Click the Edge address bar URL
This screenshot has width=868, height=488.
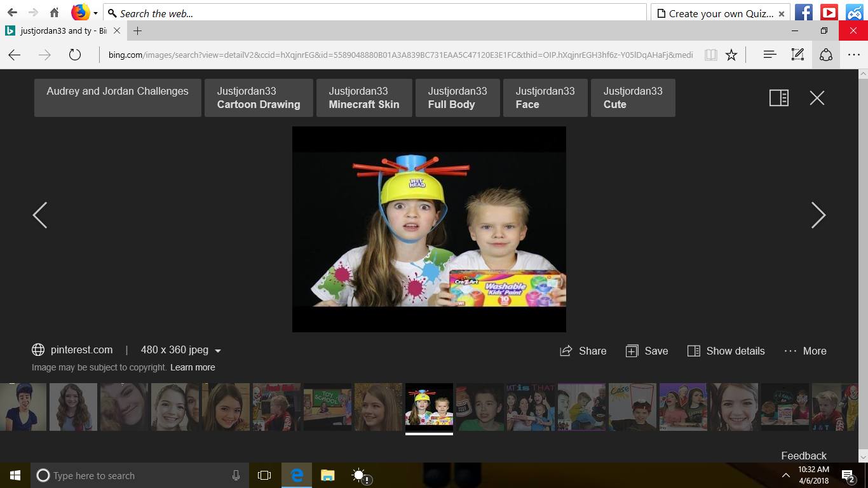(400, 55)
